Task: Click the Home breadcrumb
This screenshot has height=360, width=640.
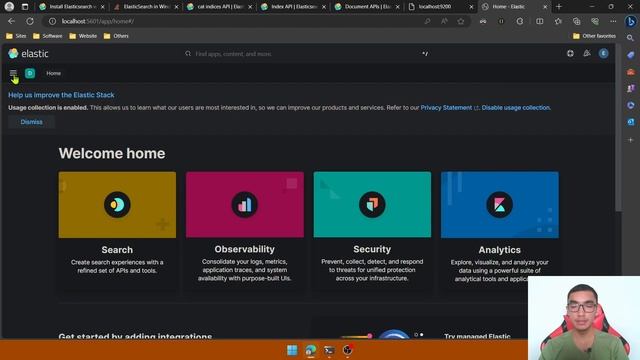Action: click(x=53, y=73)
